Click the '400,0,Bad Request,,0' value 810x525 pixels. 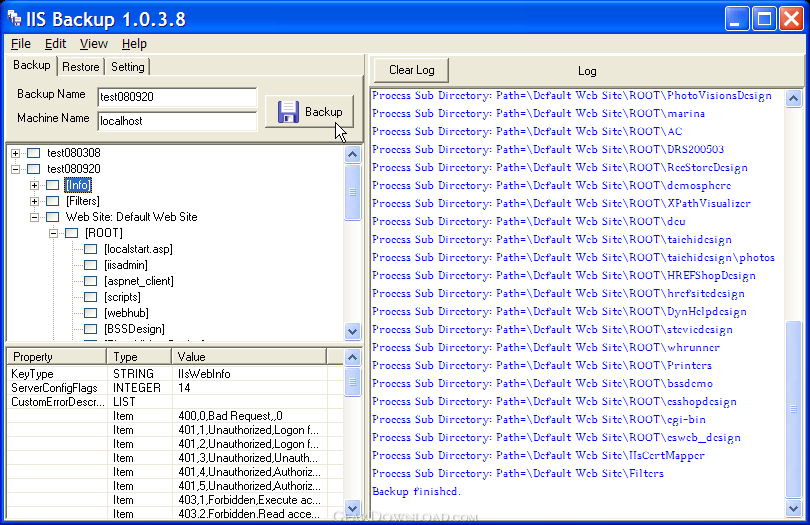(230, 416)
